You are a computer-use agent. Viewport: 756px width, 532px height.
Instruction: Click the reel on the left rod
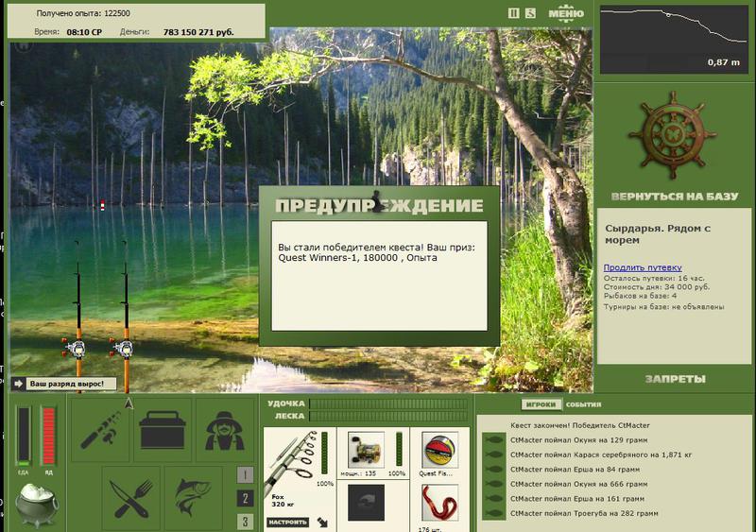(x=76, y=348)
